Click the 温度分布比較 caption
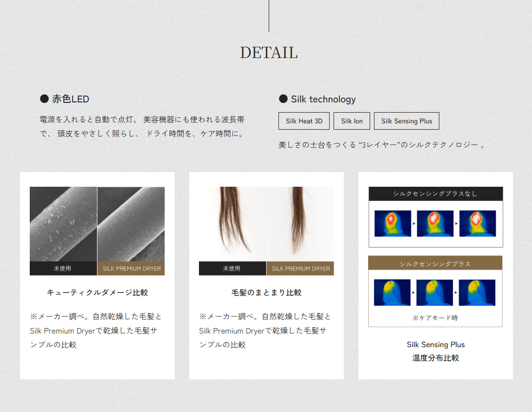The height and width of the screenshot is (412, 532). (435, 358)
